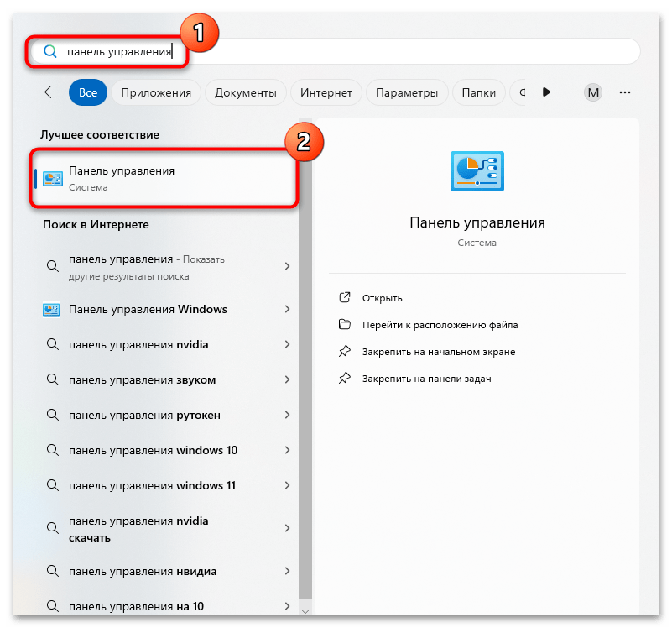Click search icon beside 'windows 10' suggestion
Image resolution: width=672 pixels, height=628 pixels.
(x=52, y=449)
